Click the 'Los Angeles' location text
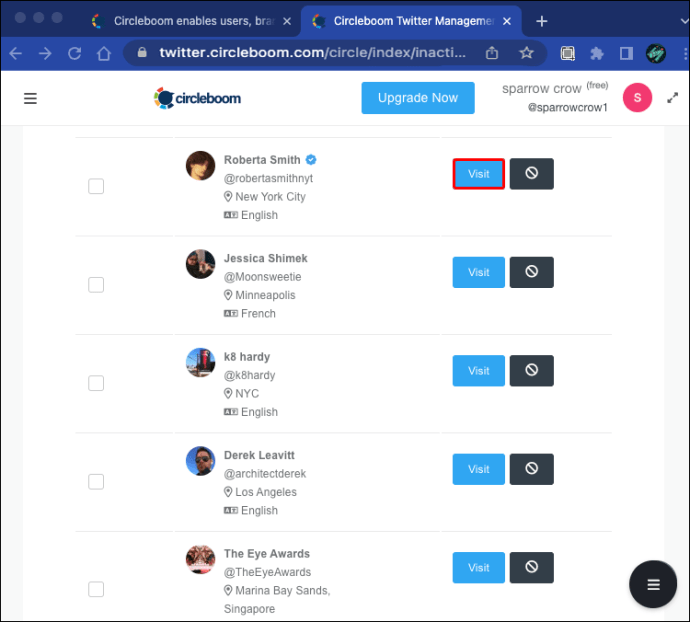 click(266, 492)
